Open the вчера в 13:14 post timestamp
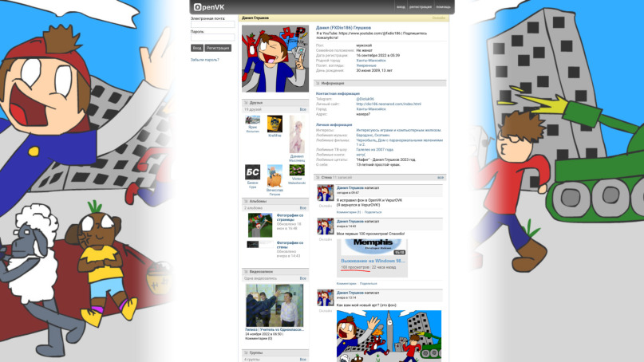Viewport: 644px width, 362px height. coord(346,298)
